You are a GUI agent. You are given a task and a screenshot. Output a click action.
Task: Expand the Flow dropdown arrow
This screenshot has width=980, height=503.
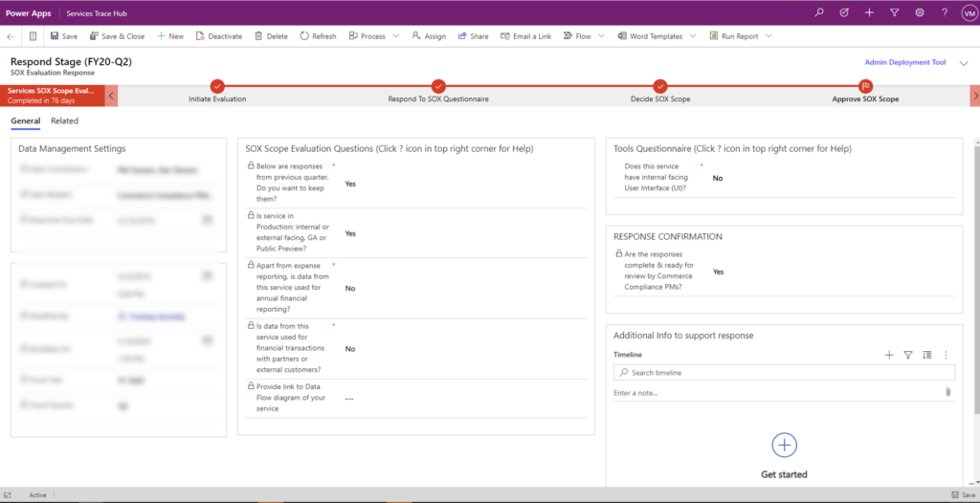tap(601, 36)
